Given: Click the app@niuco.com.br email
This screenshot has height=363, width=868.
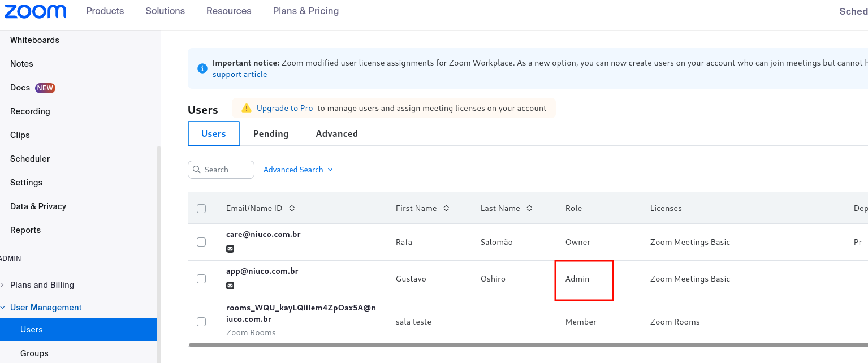Looking at the screenshot, I should pos(262,271).
